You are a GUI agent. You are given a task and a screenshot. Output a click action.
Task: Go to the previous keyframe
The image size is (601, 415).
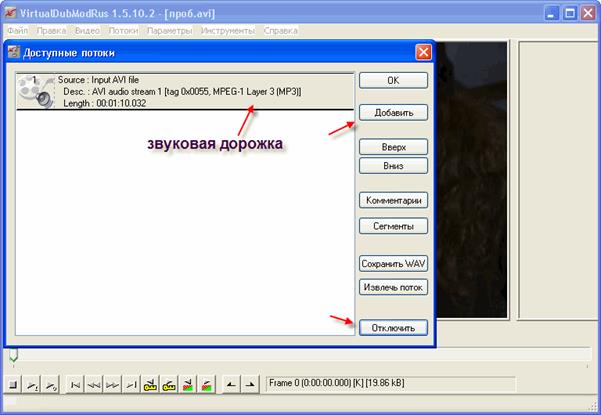(150, 384)
